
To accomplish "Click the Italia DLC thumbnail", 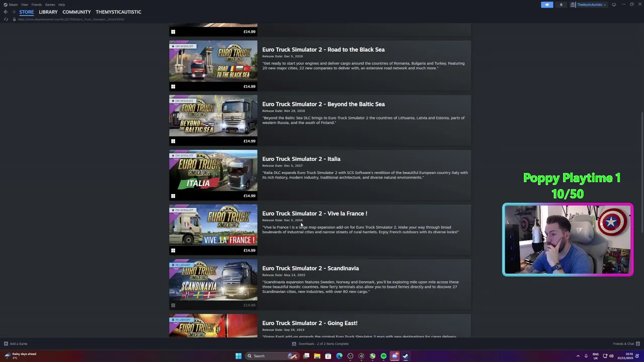I will coord(213,171).
